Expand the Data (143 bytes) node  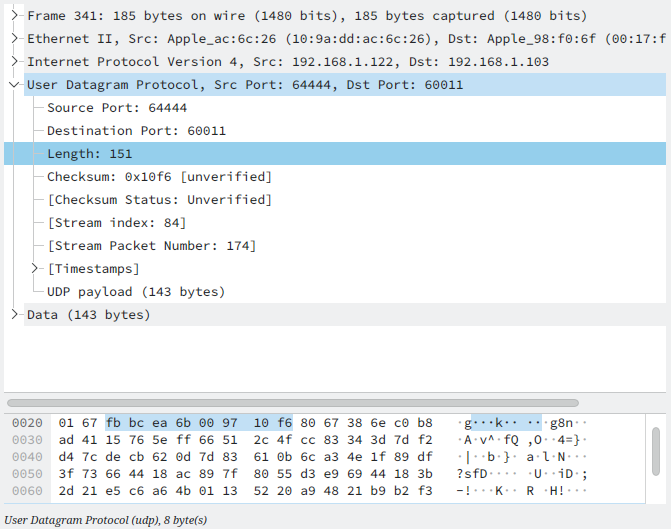(x=14, y=315)
